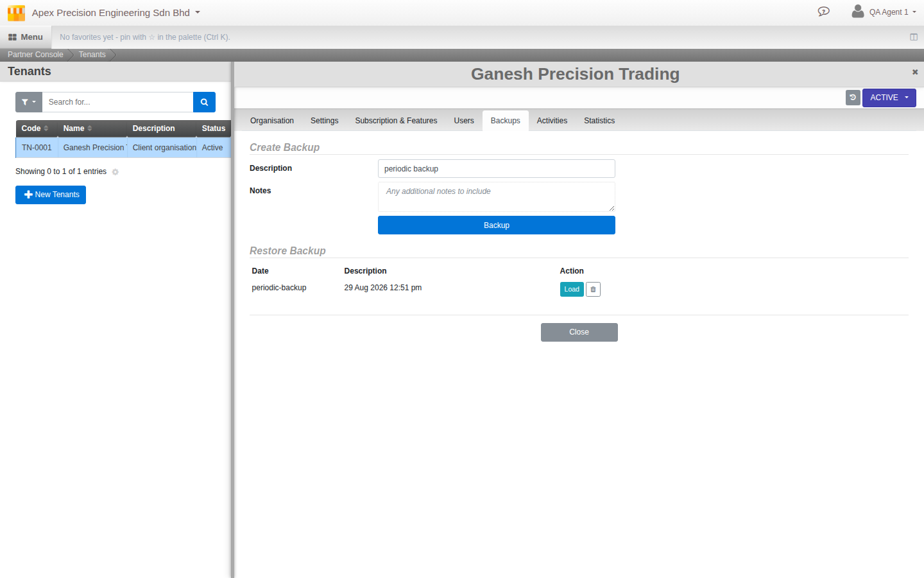
Task: Click the Showing 0 to 1 entries text
Action: pos(61,171)
